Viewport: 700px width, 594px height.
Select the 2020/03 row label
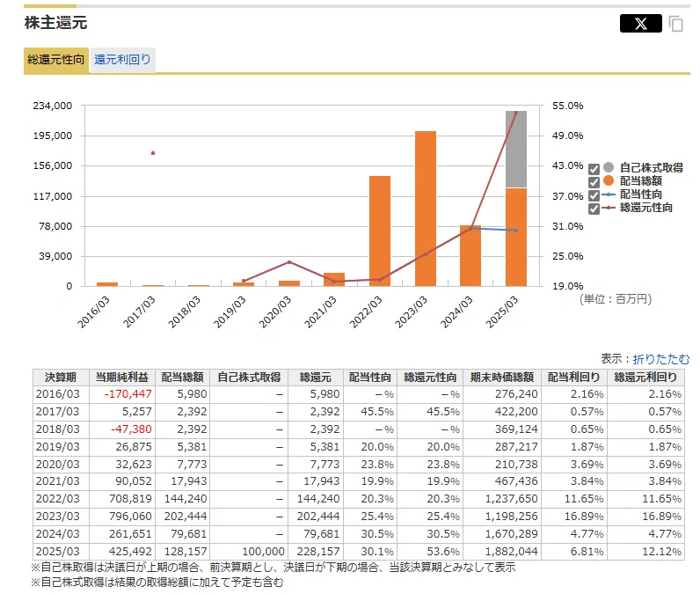click(x=58, y=465)
